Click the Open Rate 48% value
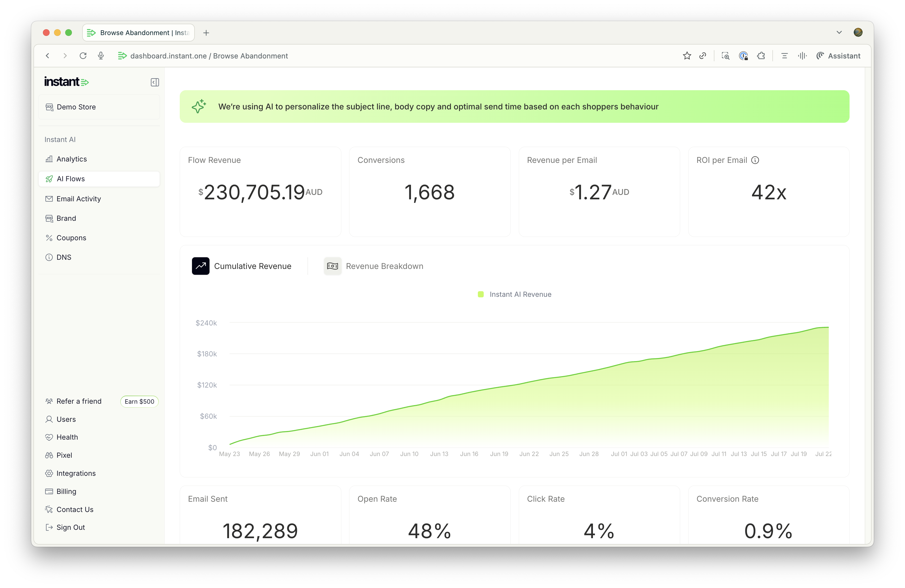Screen dimensions: 905x588 coord(430,531)
